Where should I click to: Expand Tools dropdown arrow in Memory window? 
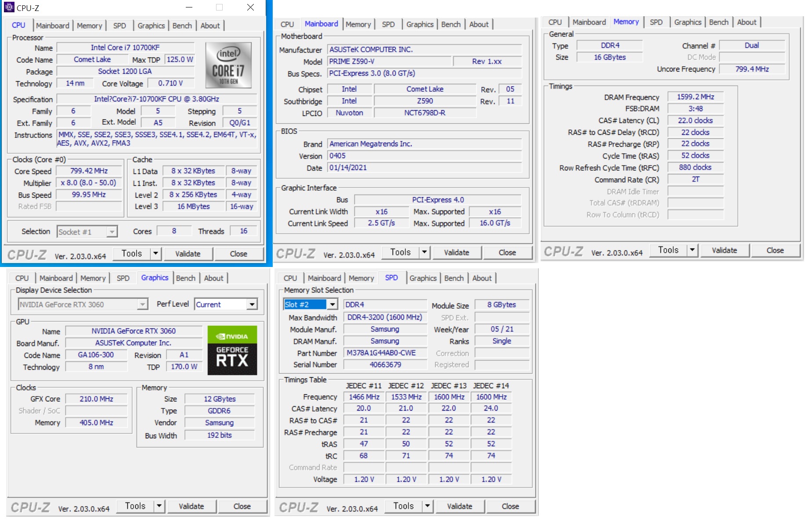[693, 250]
